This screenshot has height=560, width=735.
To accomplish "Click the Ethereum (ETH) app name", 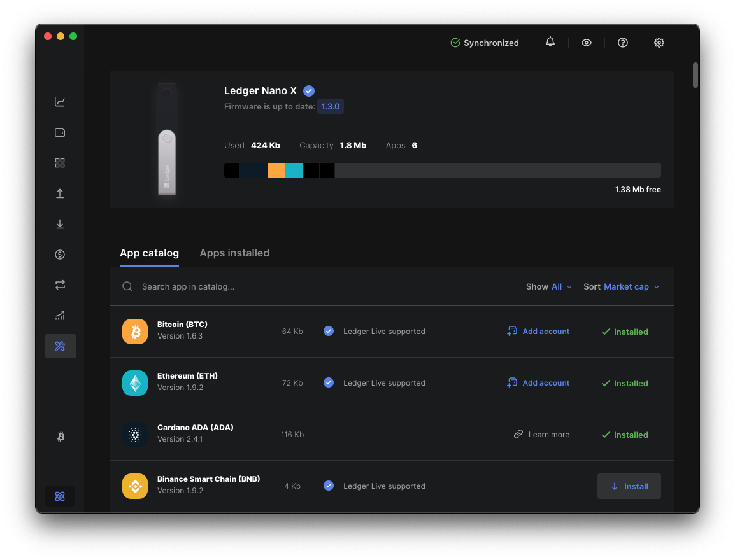I will pos(187,375).
